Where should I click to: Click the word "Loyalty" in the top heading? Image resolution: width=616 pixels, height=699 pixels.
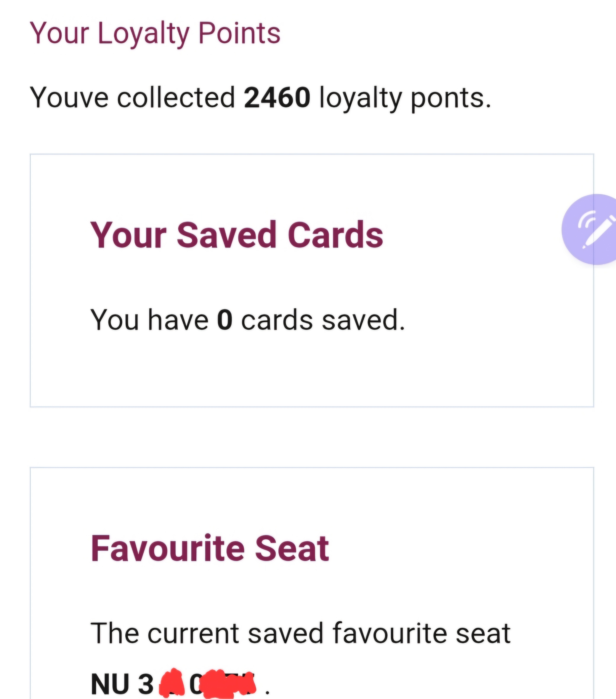[143, 34]
